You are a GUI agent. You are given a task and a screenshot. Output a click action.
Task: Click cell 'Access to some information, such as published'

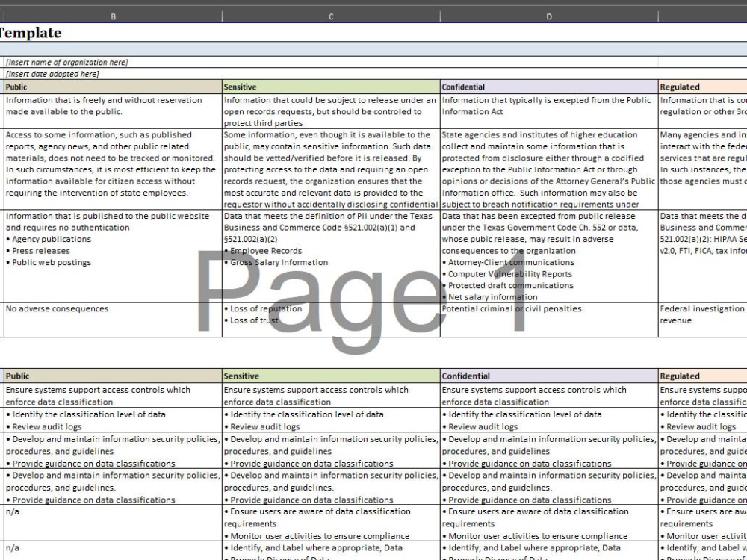[x=113, y=169]
